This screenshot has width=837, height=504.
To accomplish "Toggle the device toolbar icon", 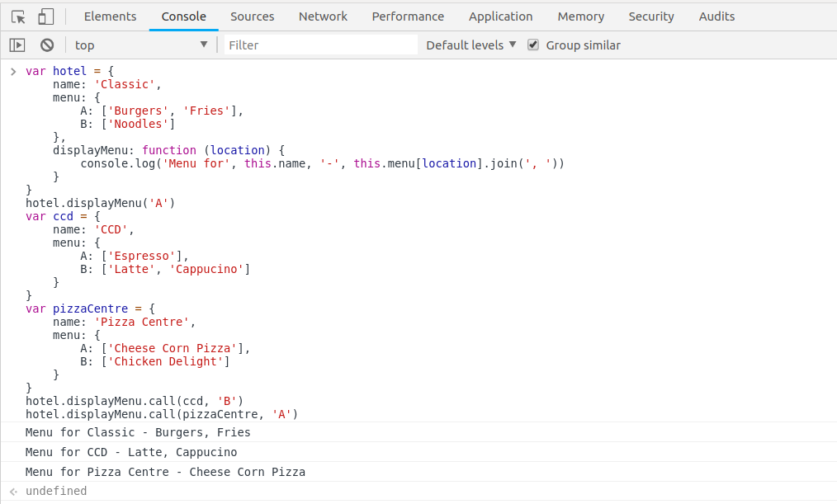I will [46, 16].
